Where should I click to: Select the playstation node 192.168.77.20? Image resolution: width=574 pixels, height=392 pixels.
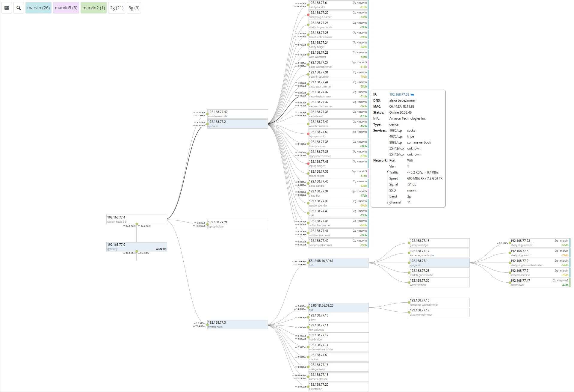point(338,387)
